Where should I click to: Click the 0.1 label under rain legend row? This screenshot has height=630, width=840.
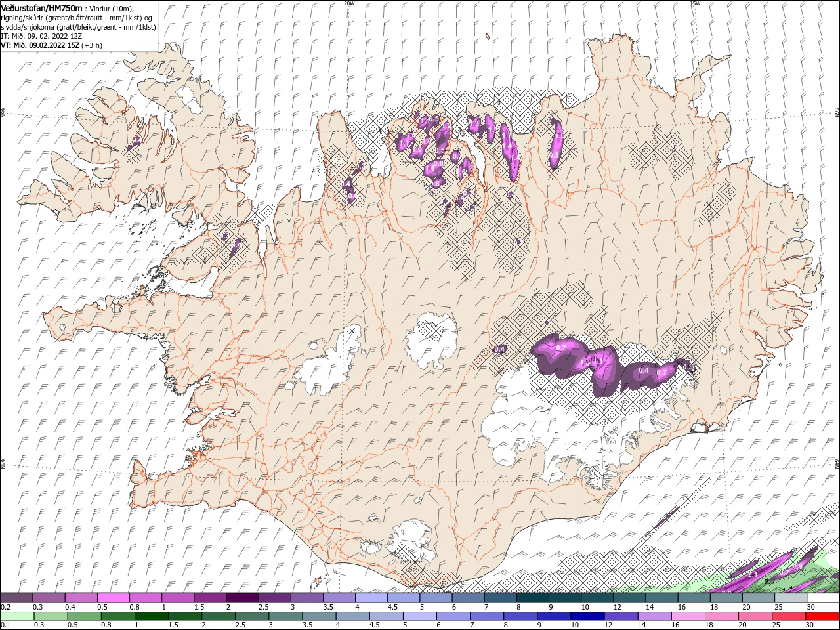6,625
